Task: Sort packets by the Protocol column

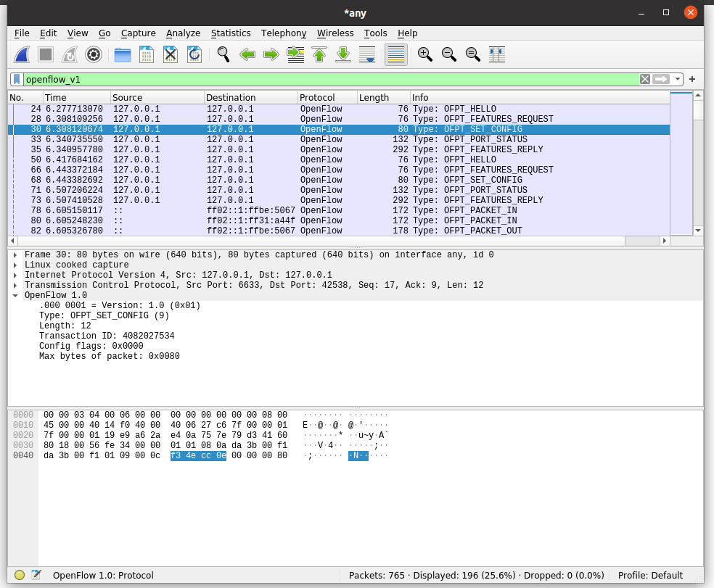Action: click(327, 97)
